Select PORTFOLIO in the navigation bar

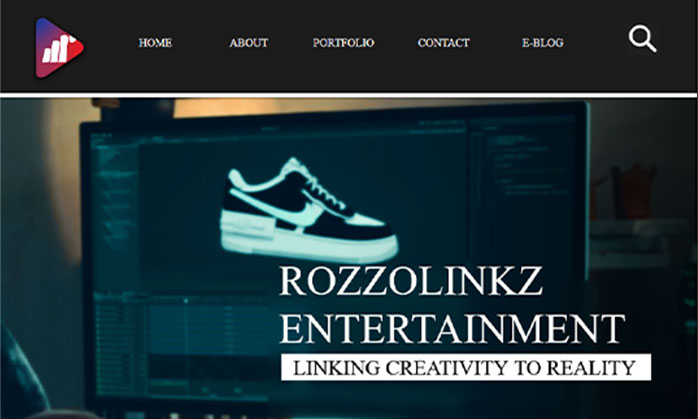click(x=343, y=43)
